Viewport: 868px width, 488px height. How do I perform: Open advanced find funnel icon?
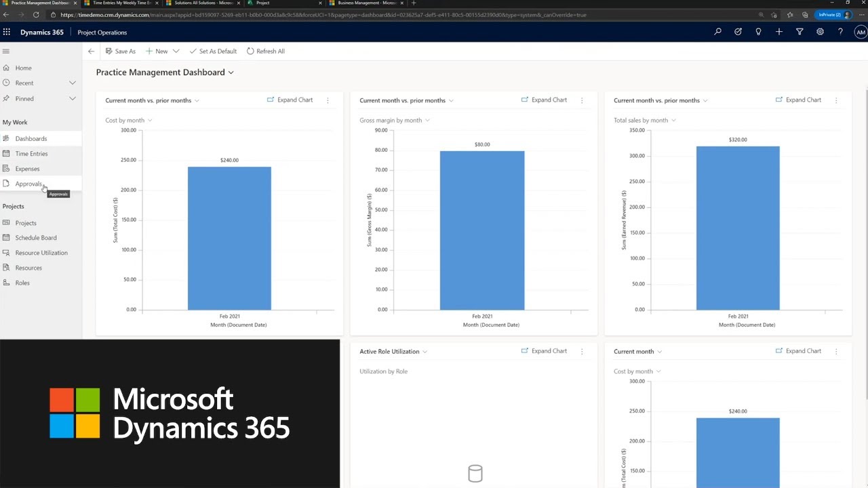click(800, 32)
